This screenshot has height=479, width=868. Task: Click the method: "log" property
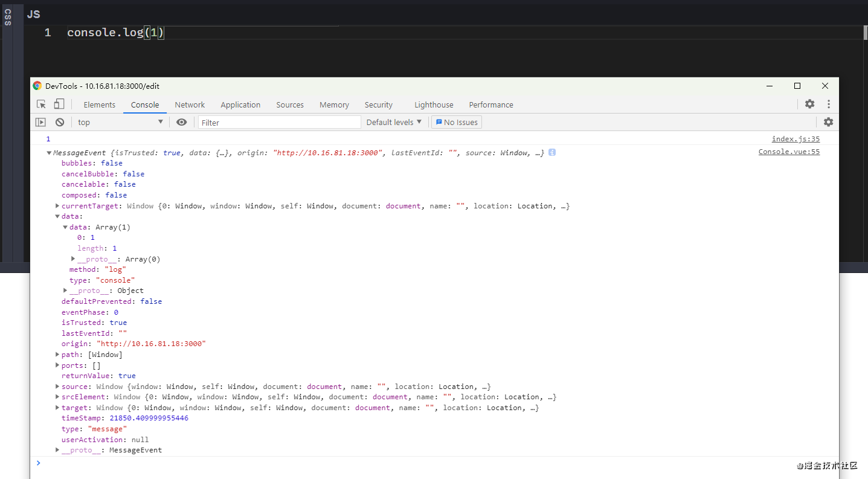coord(97,269)
